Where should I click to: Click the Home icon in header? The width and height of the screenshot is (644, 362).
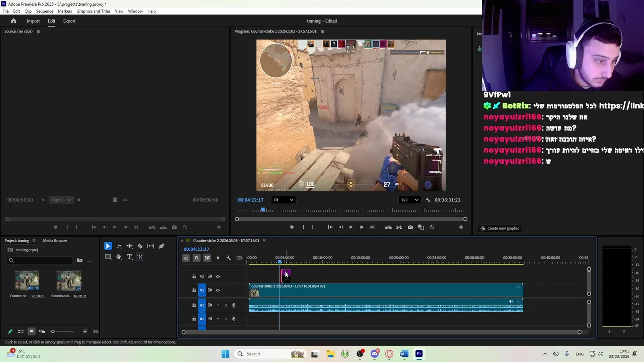click(14, 21)
